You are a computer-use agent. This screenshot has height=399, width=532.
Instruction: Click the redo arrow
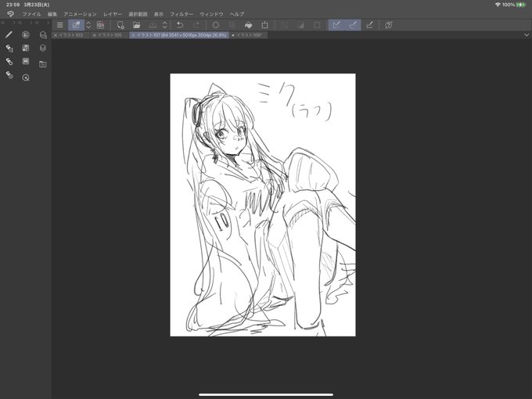click(196, 25)
